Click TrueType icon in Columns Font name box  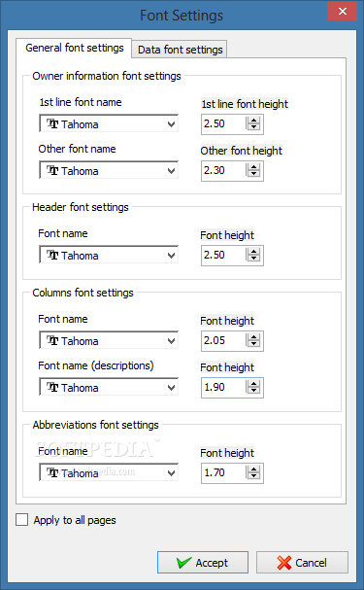[52, 340]
